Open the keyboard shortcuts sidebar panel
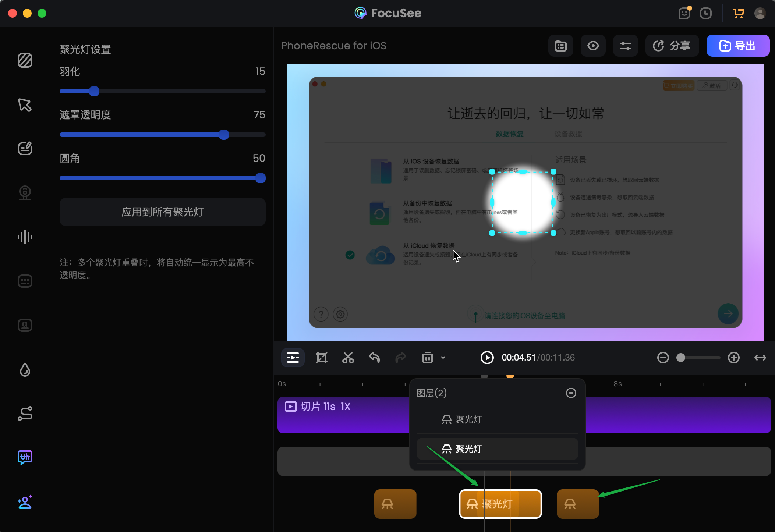The image size is (775, 532). [x=25, y=281]
